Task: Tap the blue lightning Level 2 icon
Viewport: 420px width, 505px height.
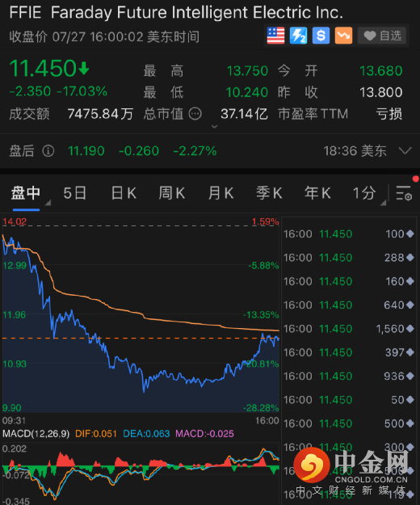Action: tap(298, 36)
